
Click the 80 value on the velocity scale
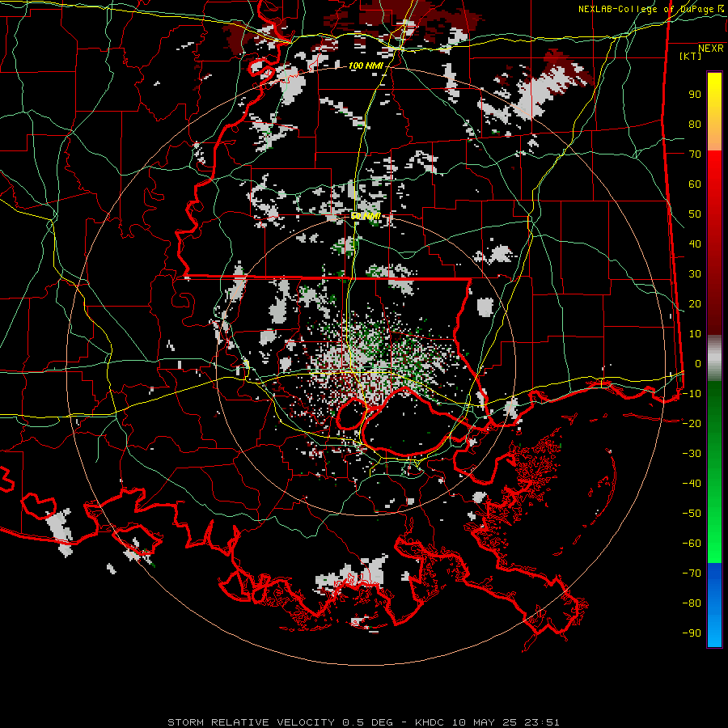(x=695, y=125)
